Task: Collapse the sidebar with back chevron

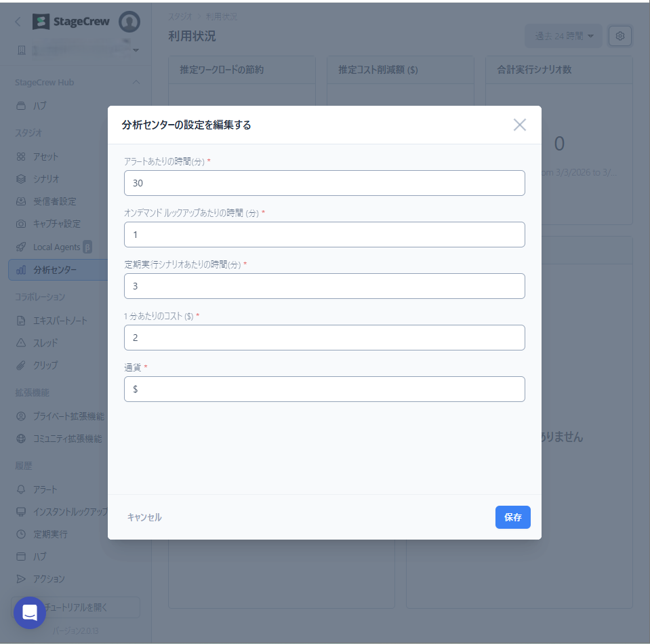Action: point(18,22)
